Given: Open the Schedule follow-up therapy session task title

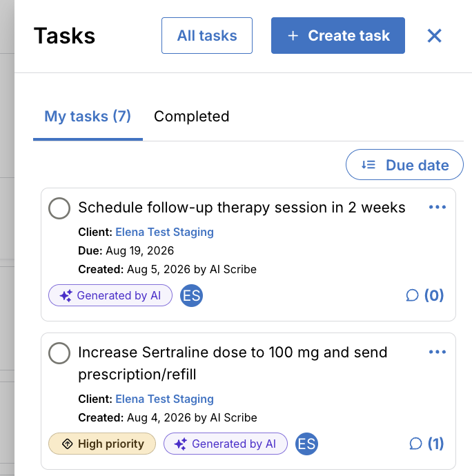Looking at the screenshot, I should 242,208.
